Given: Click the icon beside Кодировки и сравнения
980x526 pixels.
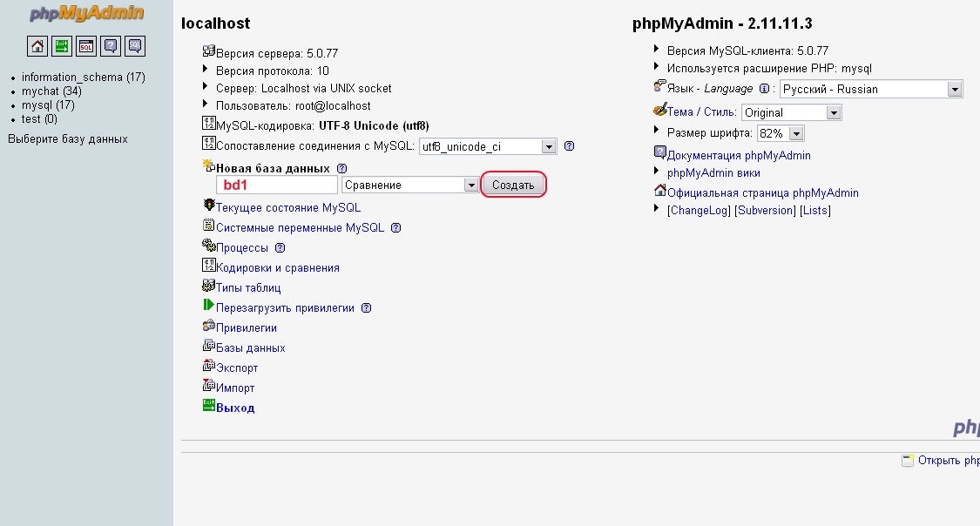Looking at the screenshot, I should click(x=209, y=265).
